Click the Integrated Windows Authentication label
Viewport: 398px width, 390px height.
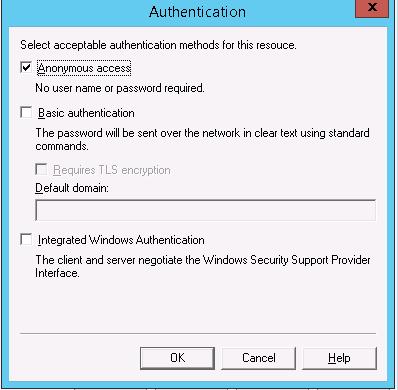[121, 240]
